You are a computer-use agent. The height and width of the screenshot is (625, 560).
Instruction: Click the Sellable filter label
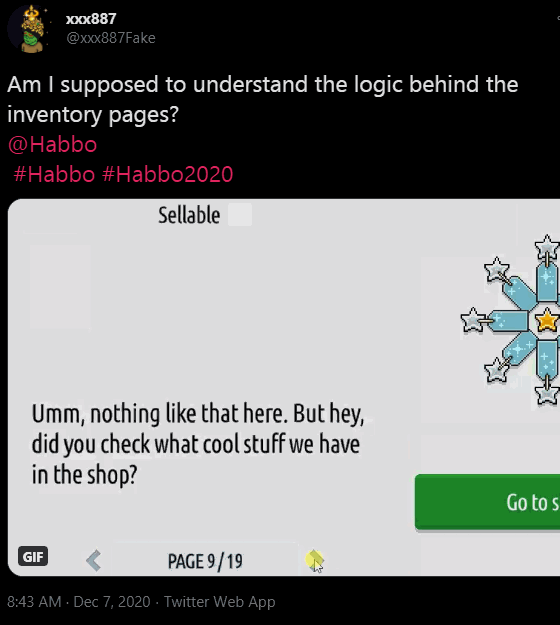189,215
